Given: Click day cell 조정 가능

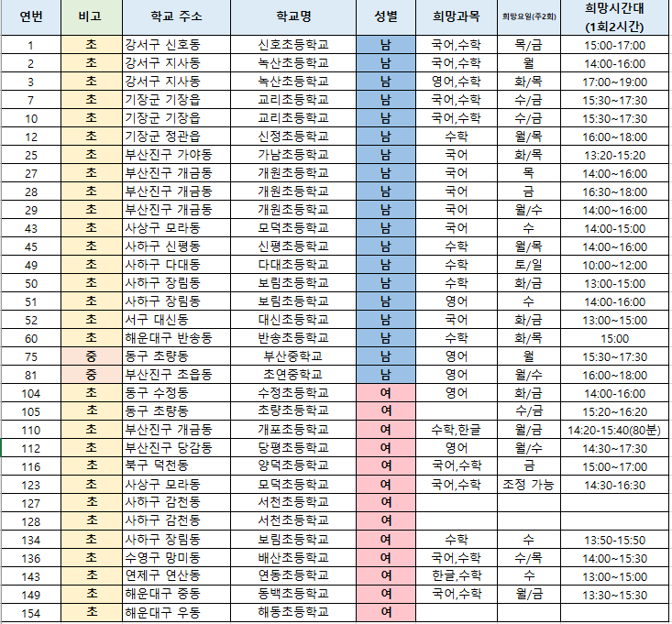Looking at the screenshot, I should (x=529, y=485).
